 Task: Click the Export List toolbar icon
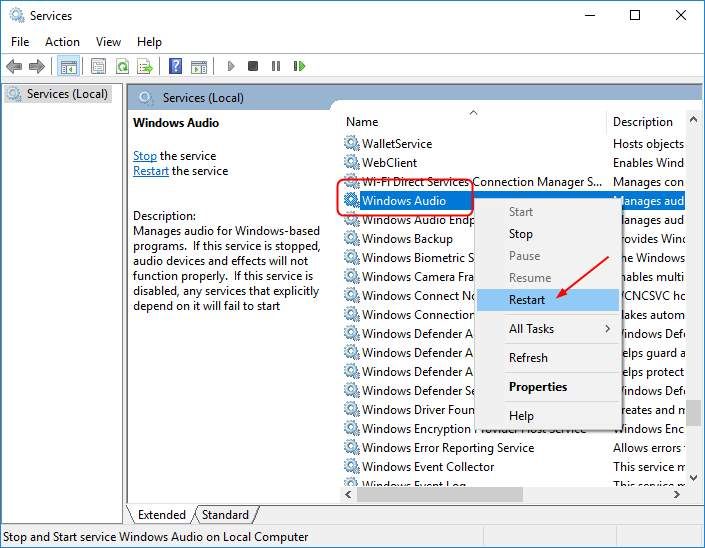point(145,67)
